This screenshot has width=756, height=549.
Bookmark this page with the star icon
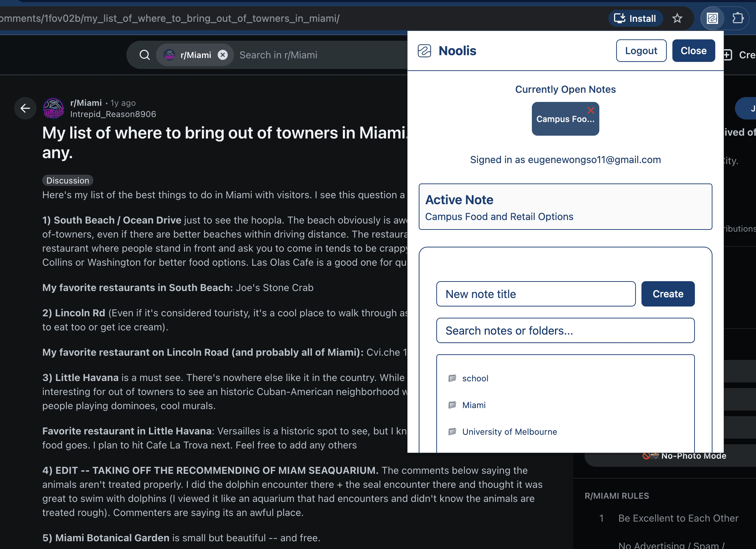click(x=677, y=18)
